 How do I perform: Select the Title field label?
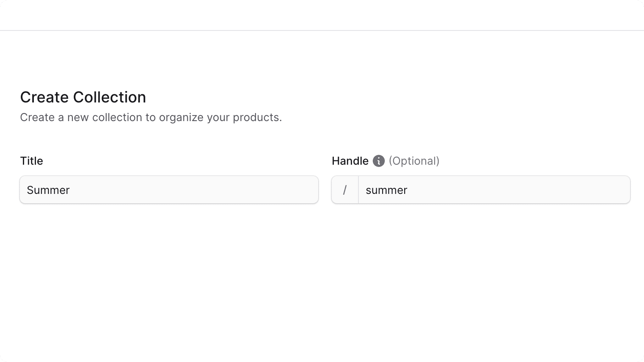[31, 161]
